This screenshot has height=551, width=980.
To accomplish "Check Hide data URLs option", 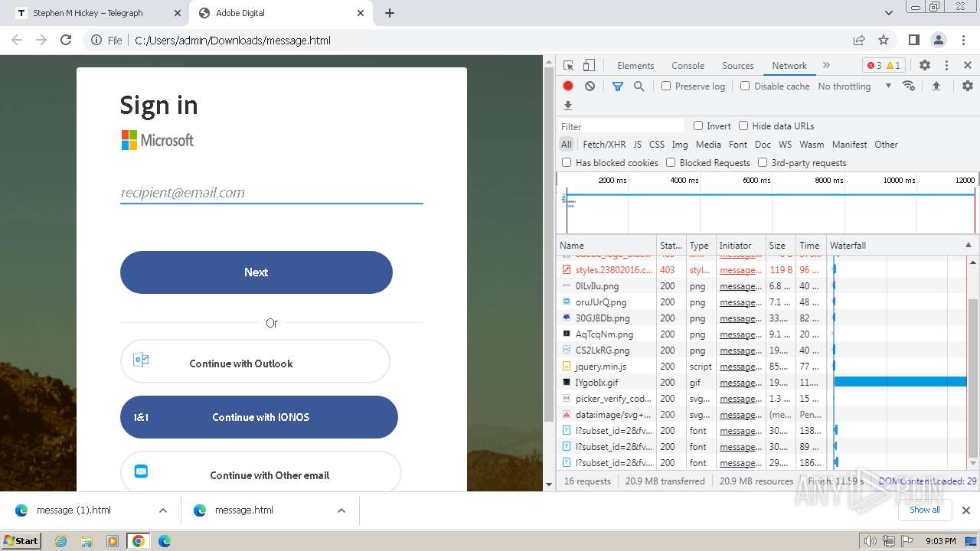I will tap(743, 126).
